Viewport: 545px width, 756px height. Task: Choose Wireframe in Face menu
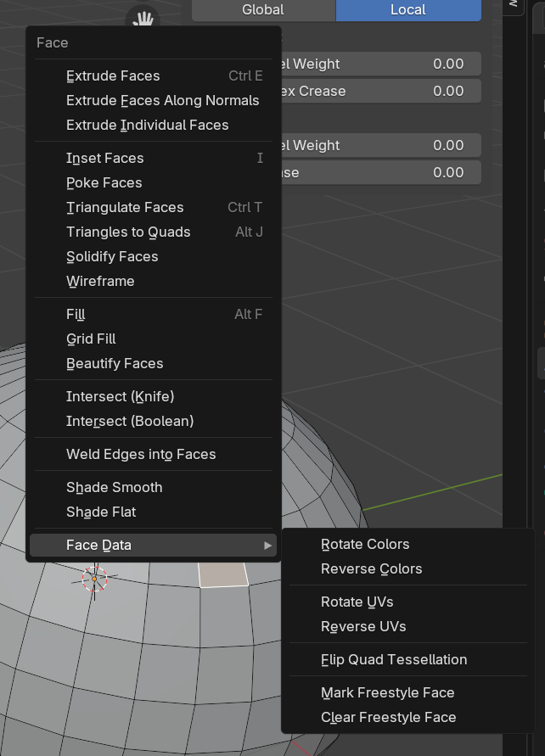tap(154, 281)
